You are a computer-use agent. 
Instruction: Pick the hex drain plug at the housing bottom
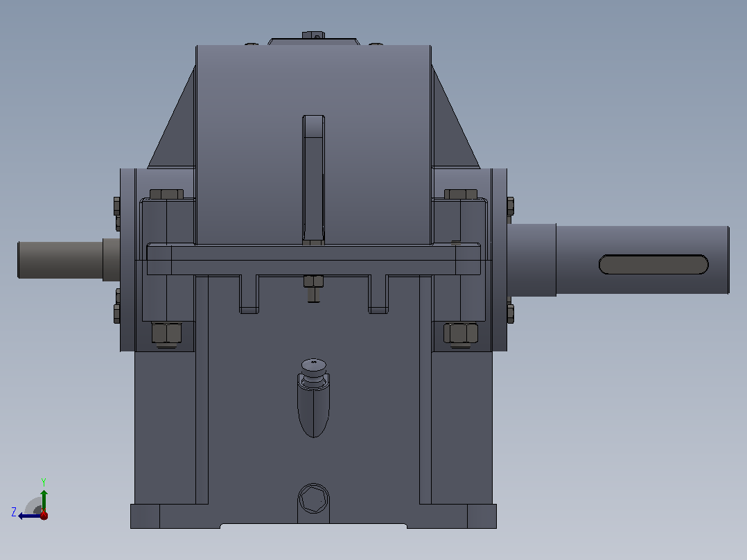(313, 500)
